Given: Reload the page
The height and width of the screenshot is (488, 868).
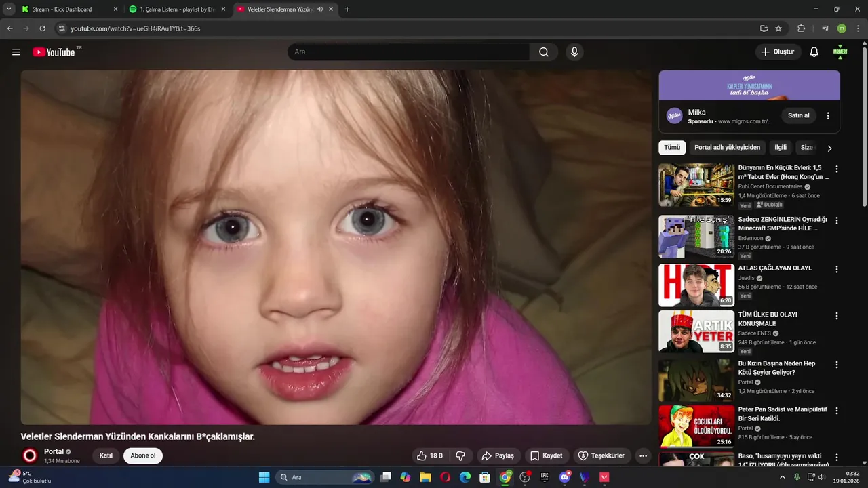Looking at the screenshot, I should [x=42, y=28].
